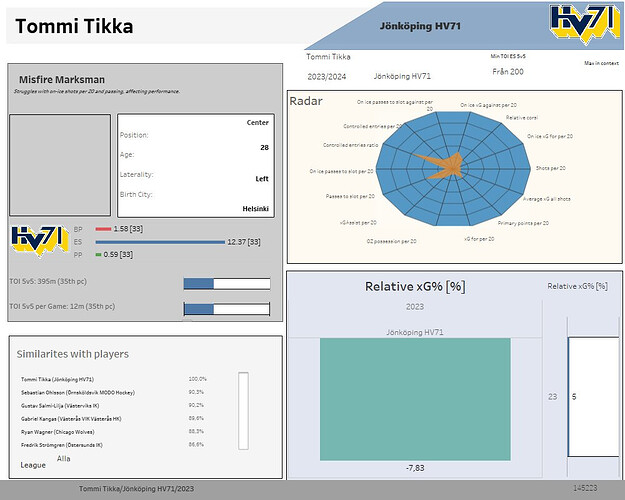625x500 pixels.
Task: Click the TOI 5v5 per Game percentile bar
Action: pyautogui.click(x=227, y=309)
